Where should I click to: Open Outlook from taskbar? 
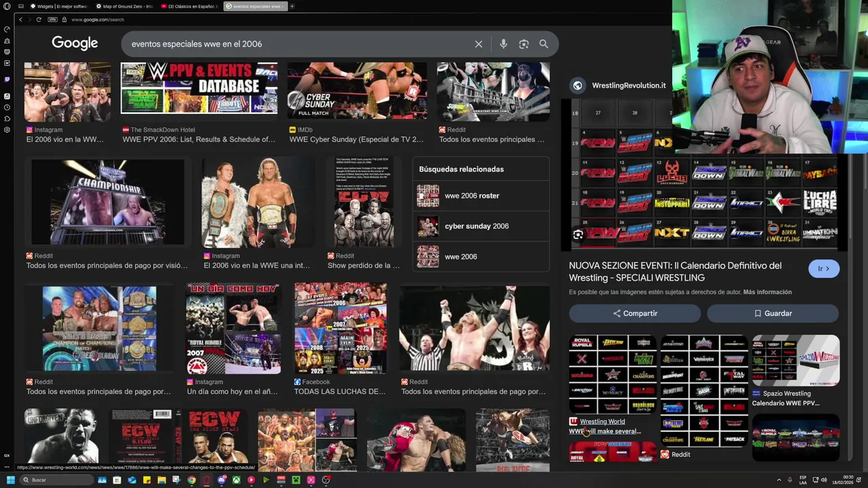coord(132,480)
